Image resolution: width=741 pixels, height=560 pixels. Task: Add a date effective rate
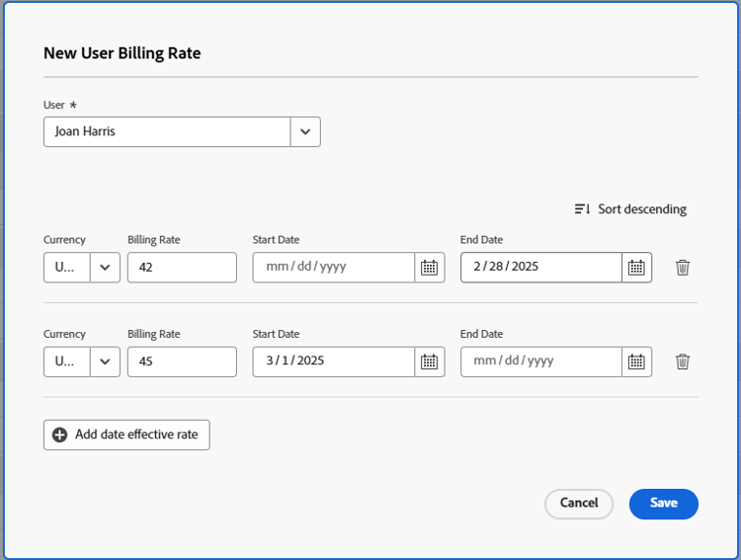click(x=126, y=435)
